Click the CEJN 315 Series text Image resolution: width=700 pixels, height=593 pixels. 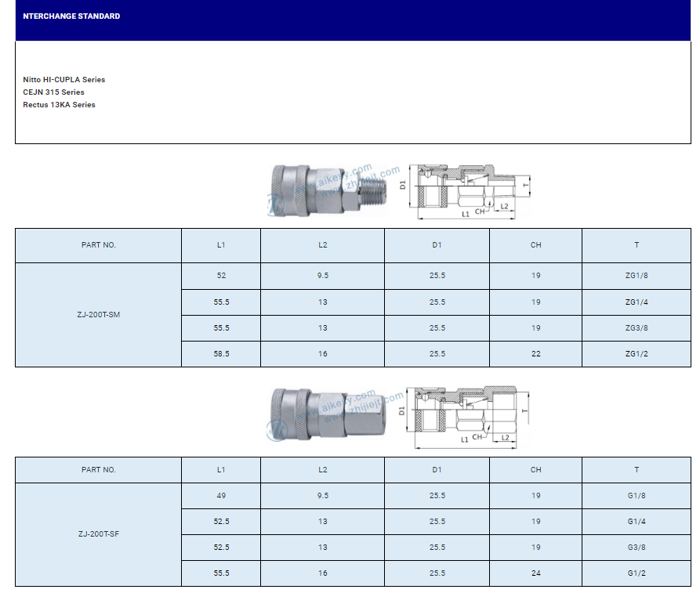53,92
